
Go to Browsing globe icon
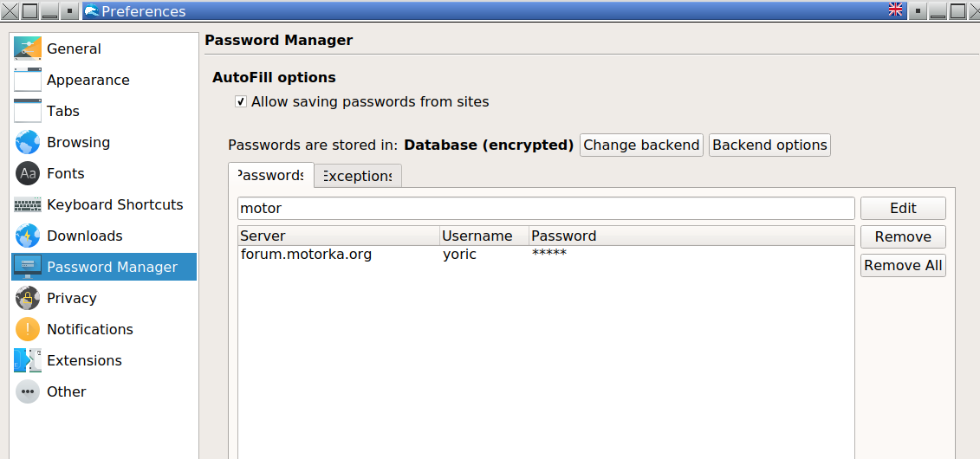click(x=28, y=142)
